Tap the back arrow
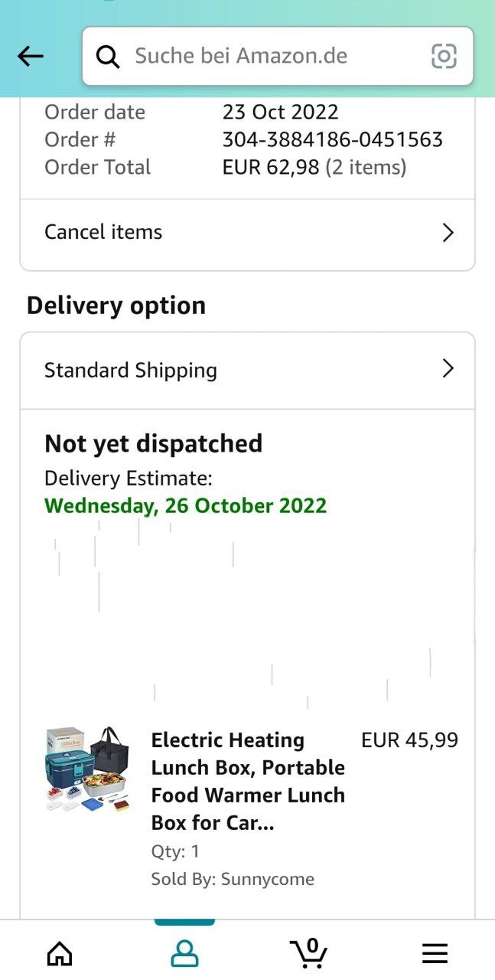This screenshot has width=495, height=980. click(x=31, y=56)
